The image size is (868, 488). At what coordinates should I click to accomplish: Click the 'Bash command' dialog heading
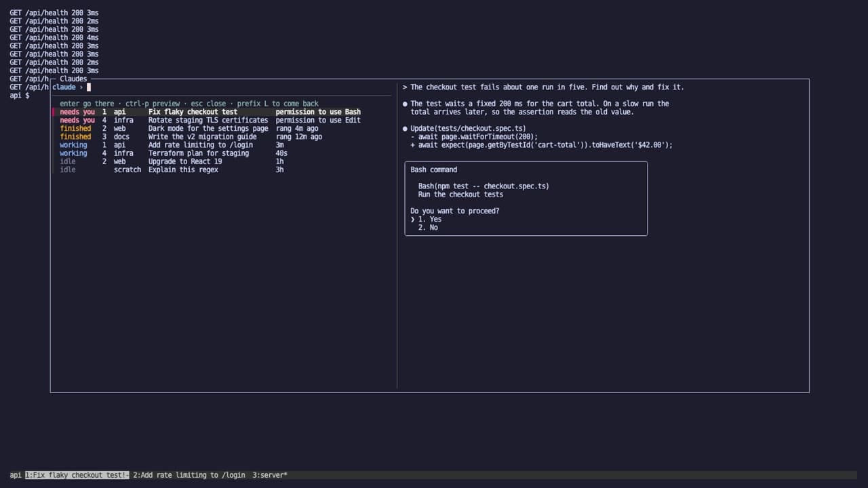pyautogui.click(x=433, y=169)
